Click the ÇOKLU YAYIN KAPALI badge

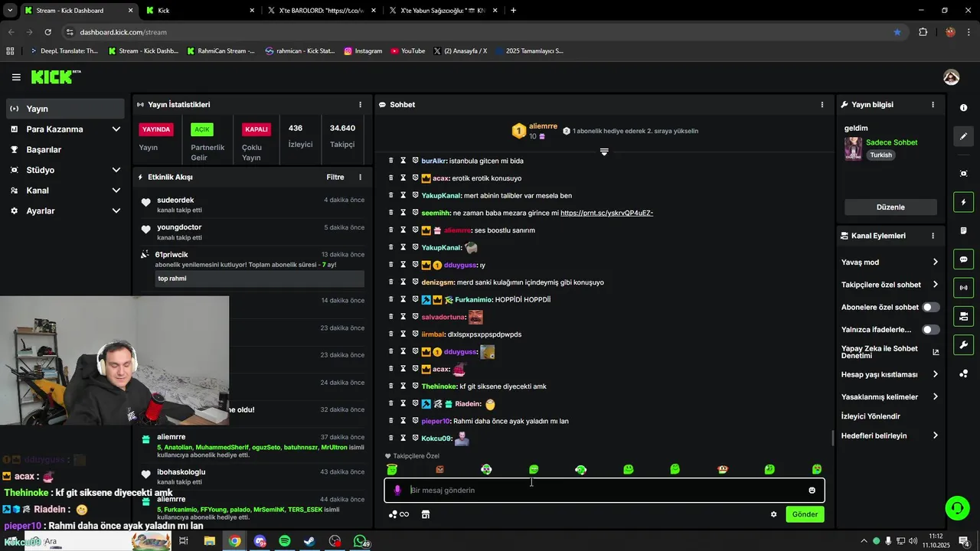point(256,129)
